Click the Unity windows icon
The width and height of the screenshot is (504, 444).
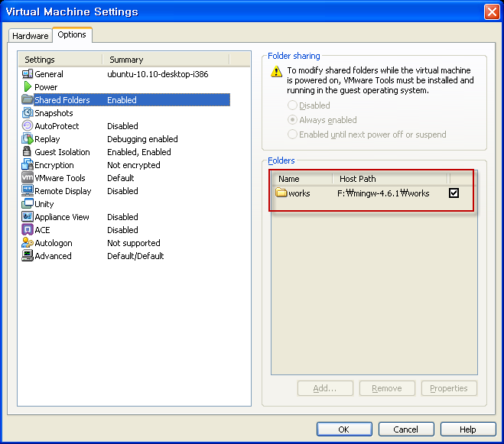pos(28,203)
